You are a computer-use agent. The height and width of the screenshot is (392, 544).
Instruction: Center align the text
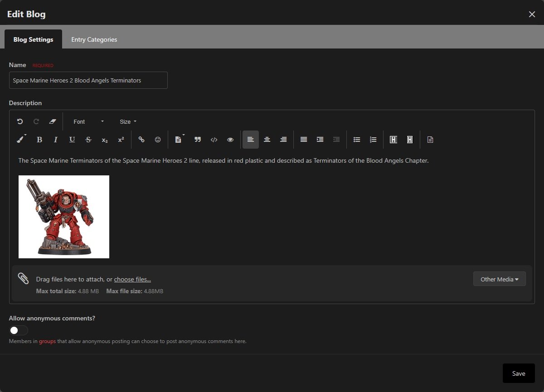[x=267, y=140]
